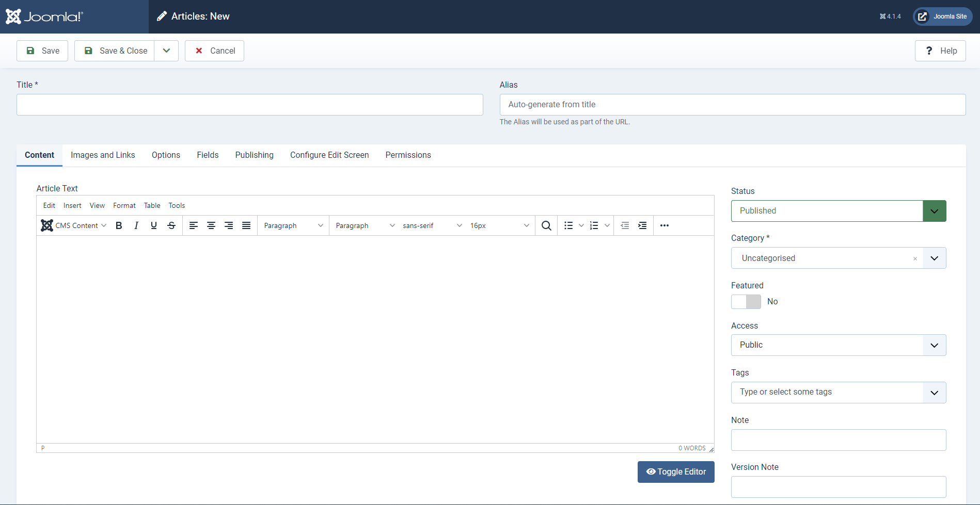Center align text

pyautogui.click(x=211, y=225)
